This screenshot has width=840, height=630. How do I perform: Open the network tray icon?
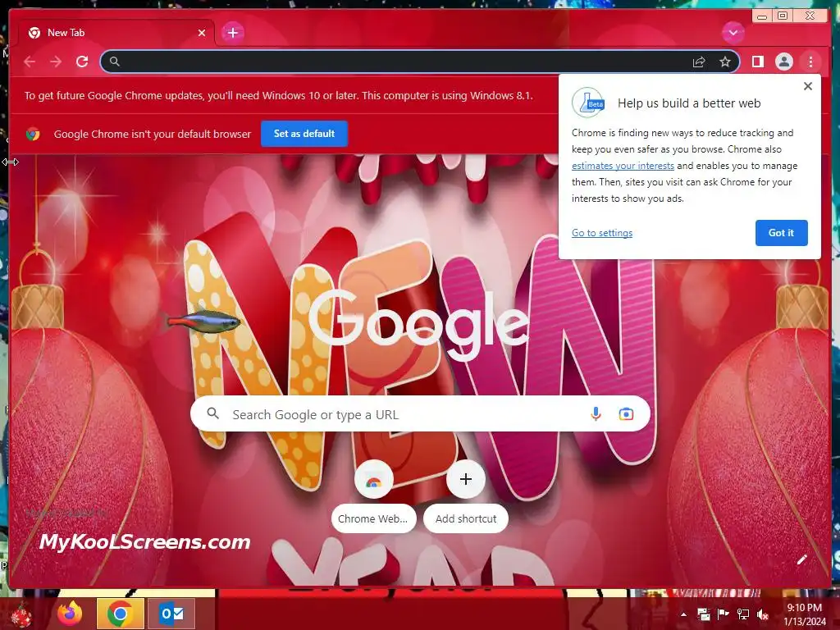coord(743,614)
